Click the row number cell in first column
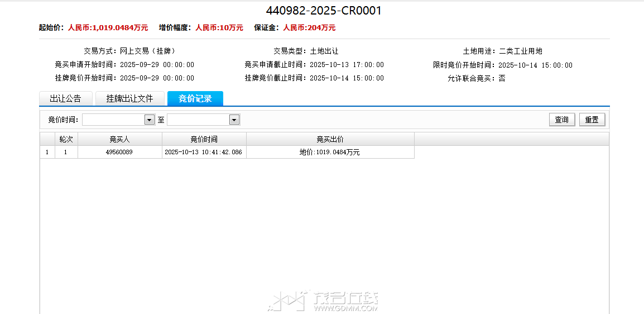The image size is (644, 314). 47,152
